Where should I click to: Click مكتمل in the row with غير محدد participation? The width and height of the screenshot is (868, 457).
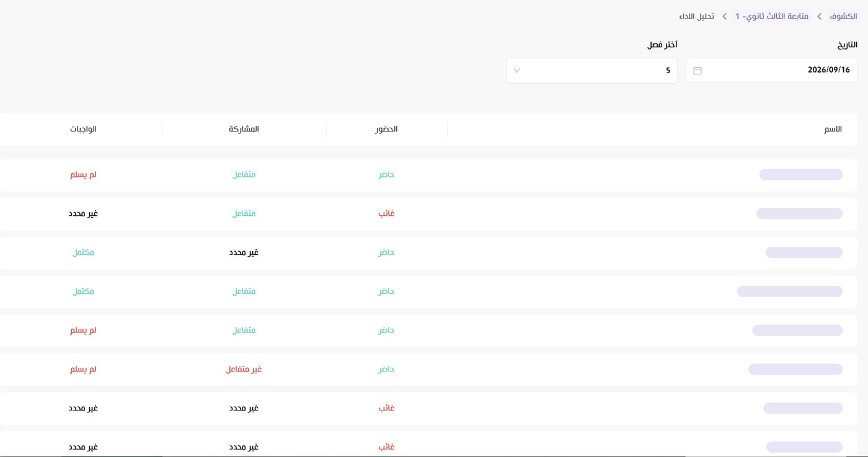(83, 252)
